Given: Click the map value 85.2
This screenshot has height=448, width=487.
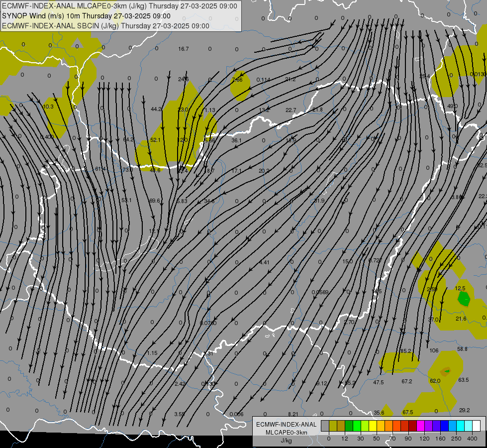Looking at the screenshot, I should click(405, 351).
